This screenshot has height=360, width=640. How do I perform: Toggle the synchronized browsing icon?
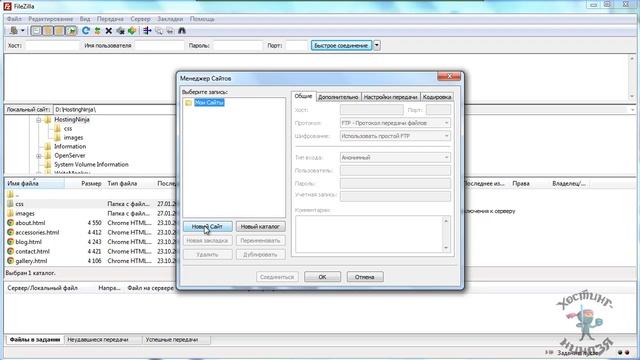pos(170,31)
